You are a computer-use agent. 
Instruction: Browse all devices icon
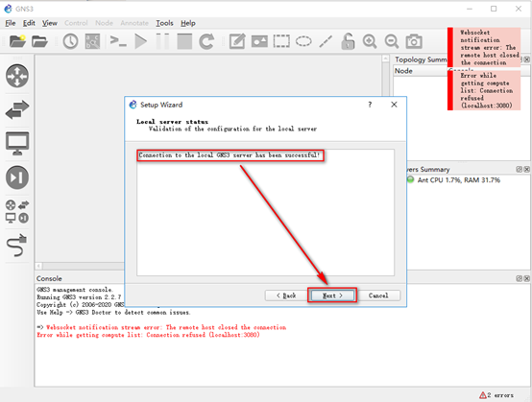[17, 211]
